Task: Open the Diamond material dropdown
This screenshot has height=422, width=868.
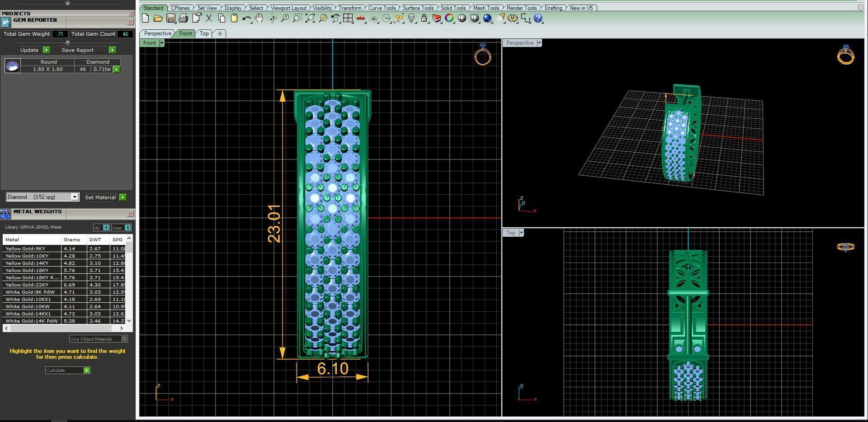Action: pyautogui.click(x=75, y=197)
